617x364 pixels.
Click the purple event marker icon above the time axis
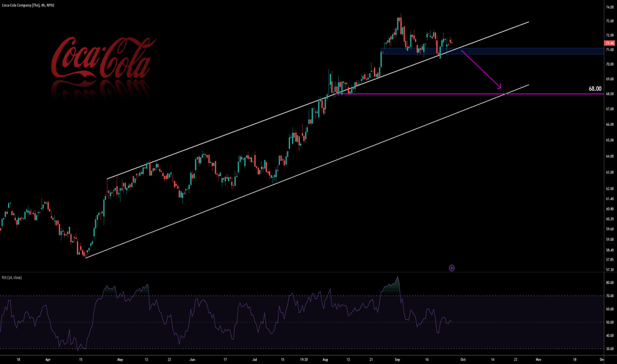click(451, 268)
